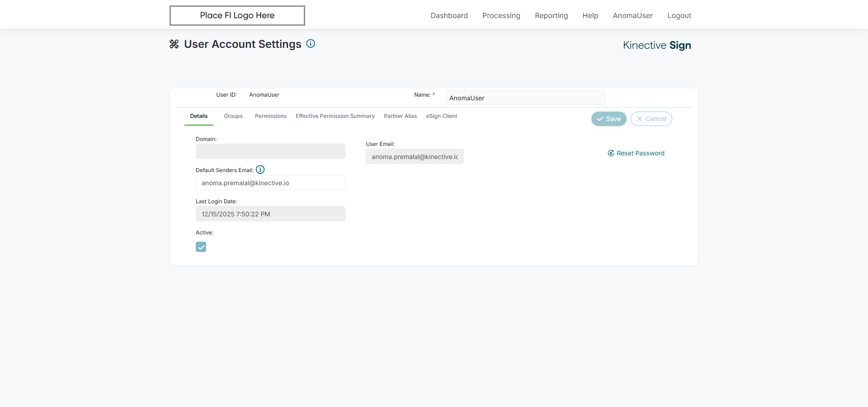Click the Kinective Sign logo
Image resolution: width=868 pixels, height=407 pixels.
coord(657,45)
